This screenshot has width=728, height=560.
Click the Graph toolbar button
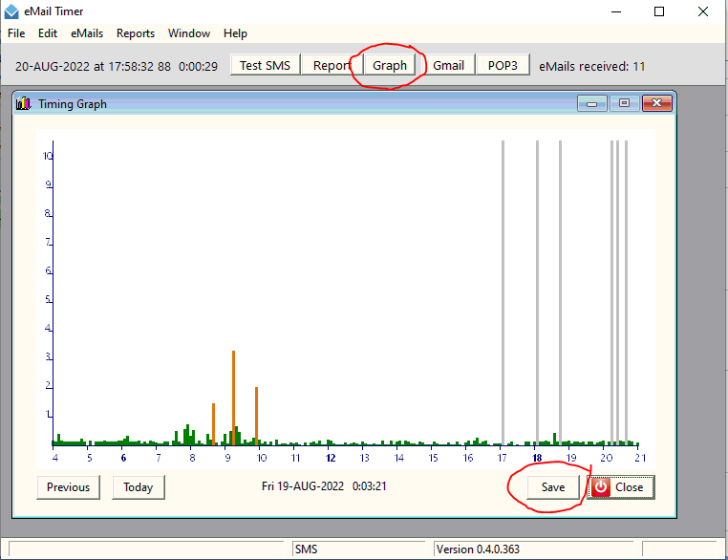(x=389, y=65)
